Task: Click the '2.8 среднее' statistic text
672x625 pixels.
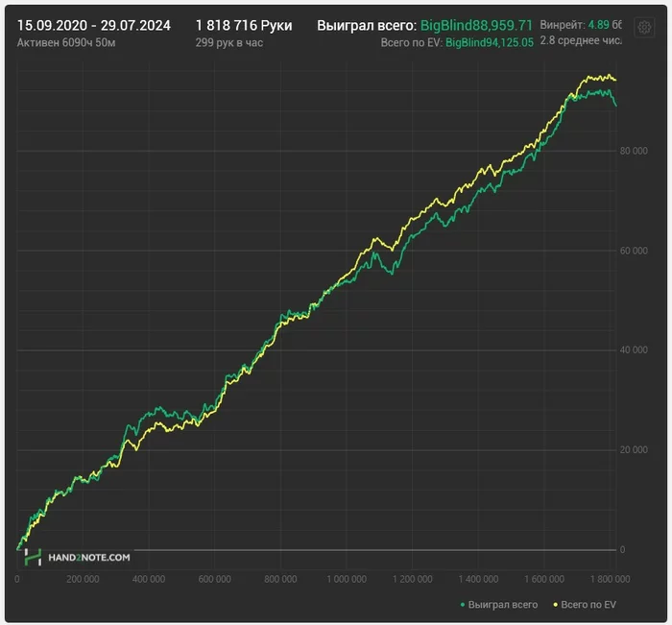Action: click(x=580, y=40)
